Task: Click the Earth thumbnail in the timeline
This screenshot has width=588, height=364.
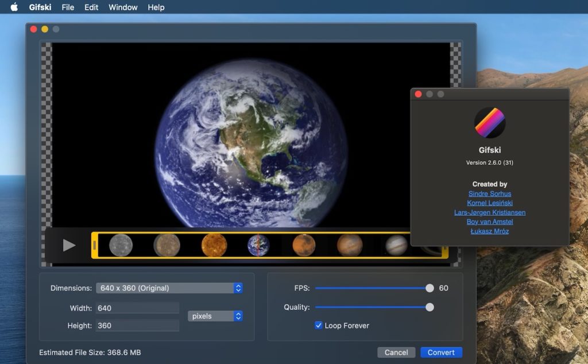Action: pos(258,245)
